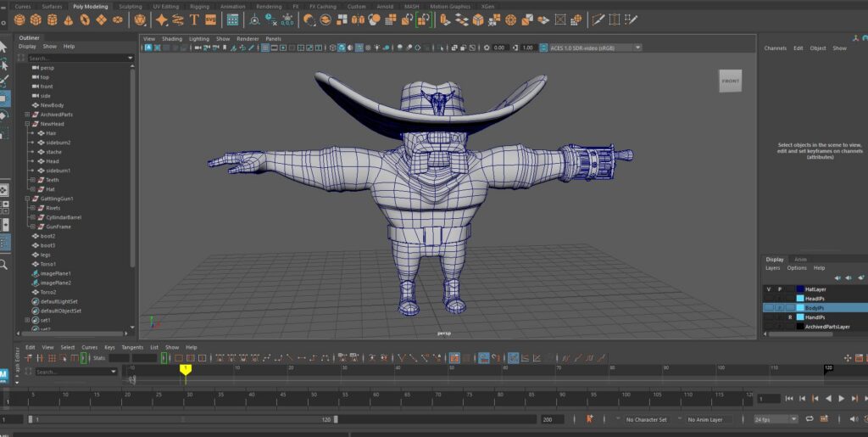Create a polygon cube from the shelf

[36, 20]
